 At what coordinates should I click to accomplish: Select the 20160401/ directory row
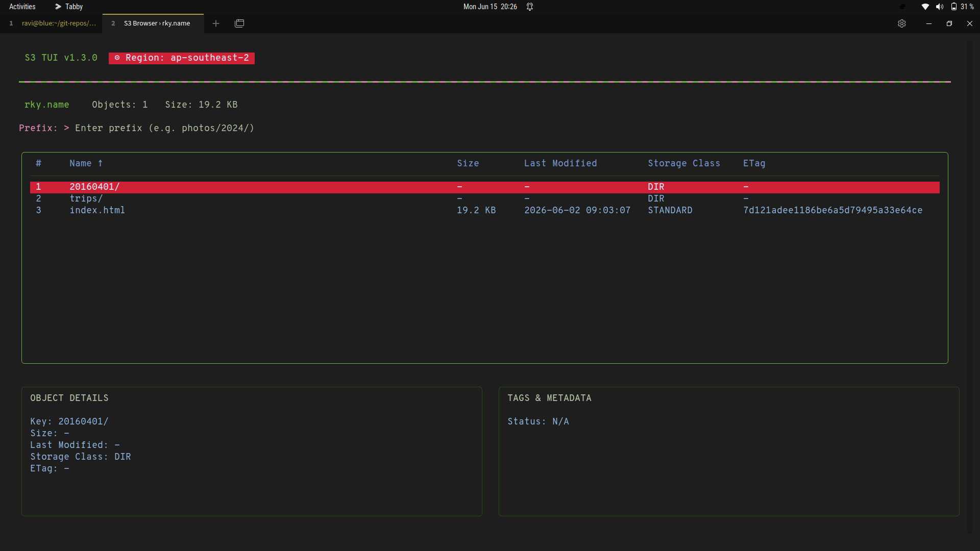coord(484,187)
